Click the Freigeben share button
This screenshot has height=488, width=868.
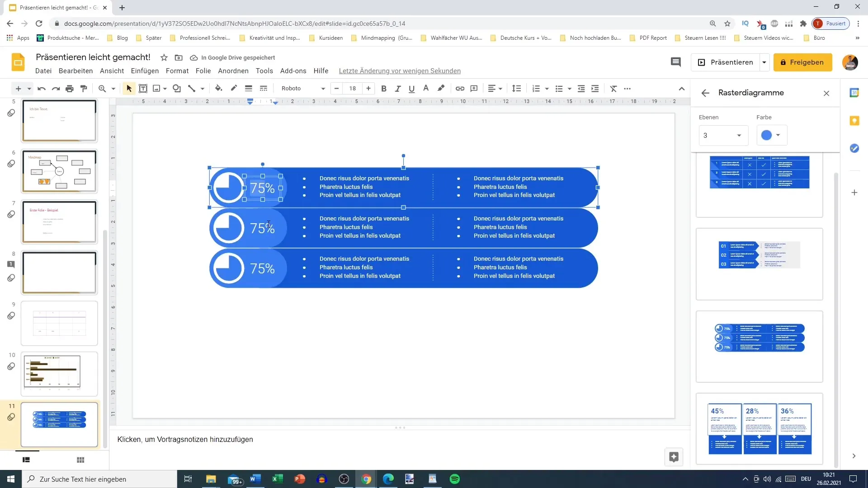click(802, 62)
